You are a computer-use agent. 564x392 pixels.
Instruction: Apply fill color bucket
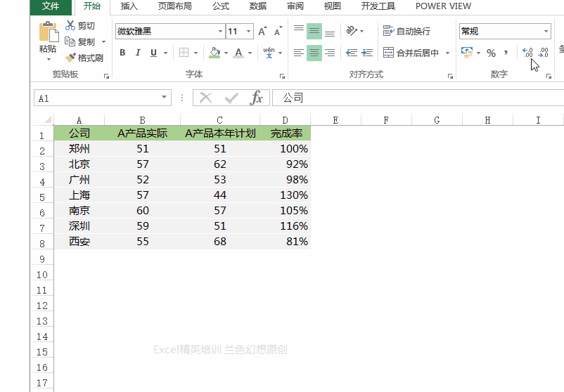pos(214,53)
